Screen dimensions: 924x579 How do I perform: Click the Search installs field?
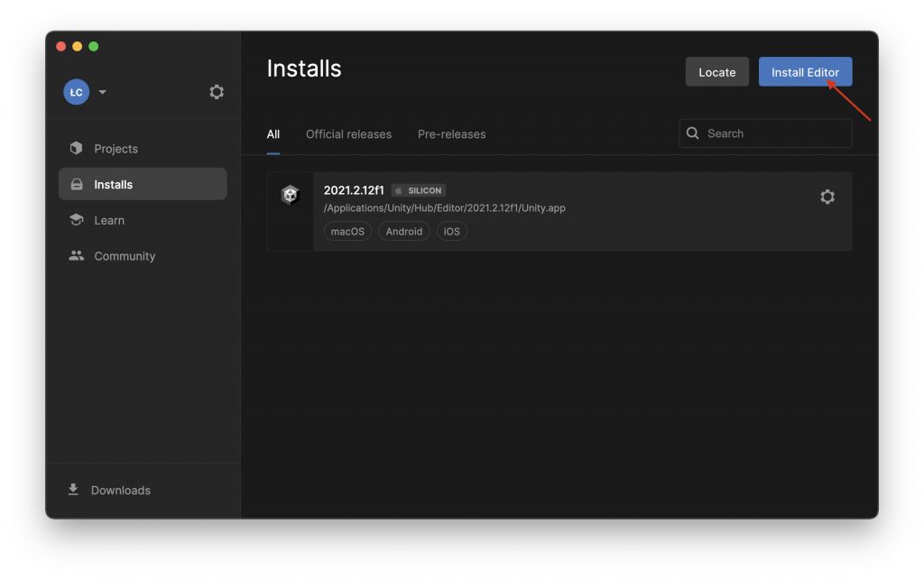pos(765,133)
